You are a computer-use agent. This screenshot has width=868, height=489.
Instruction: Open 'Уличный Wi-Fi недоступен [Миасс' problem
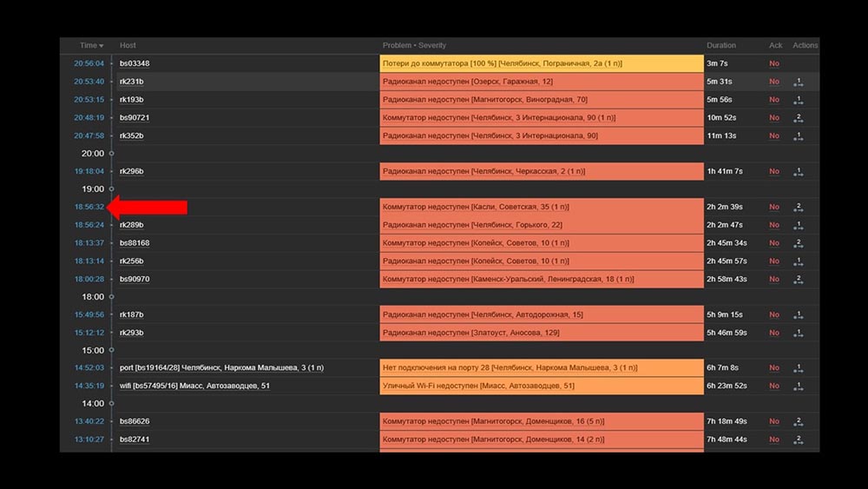[478, 386]
